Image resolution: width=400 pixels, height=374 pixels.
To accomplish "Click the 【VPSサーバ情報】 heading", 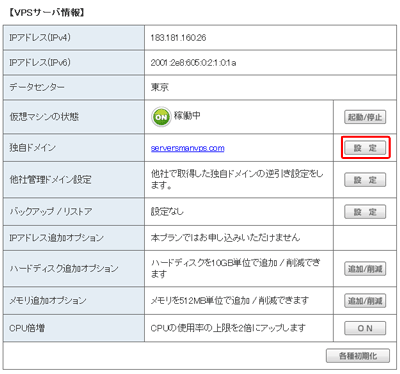I will [46, 13].
